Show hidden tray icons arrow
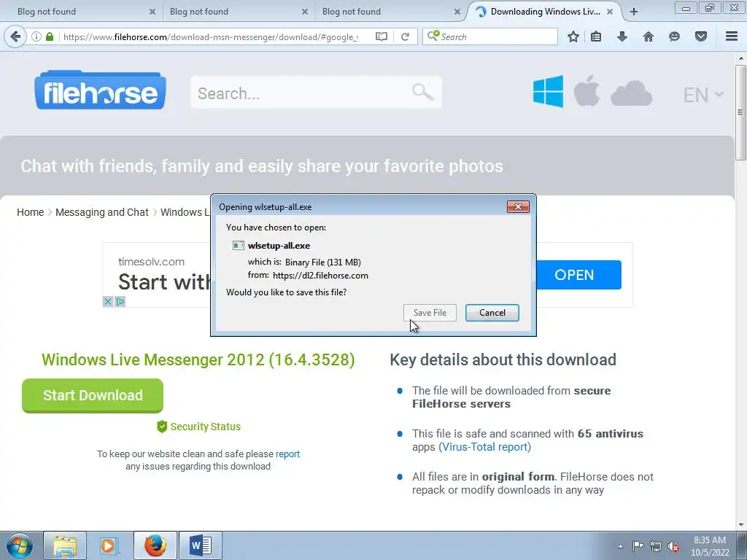747x560 pixels. 620,546
